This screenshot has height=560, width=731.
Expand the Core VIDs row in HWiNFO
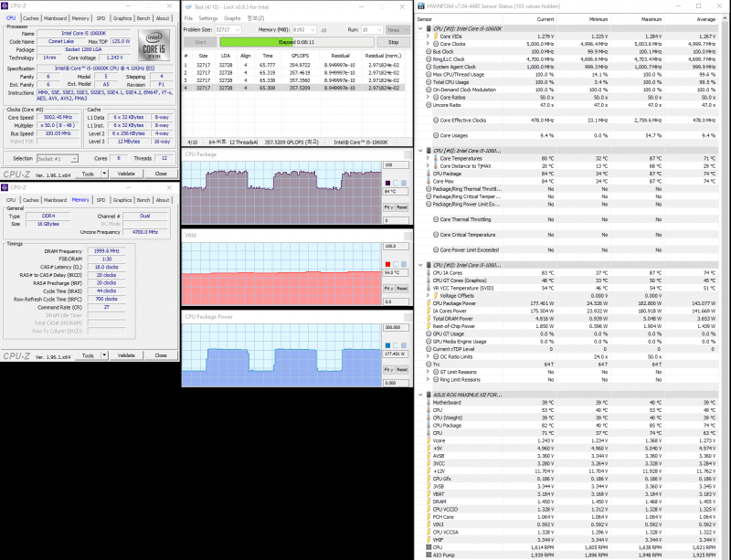[x=428, y=37]
